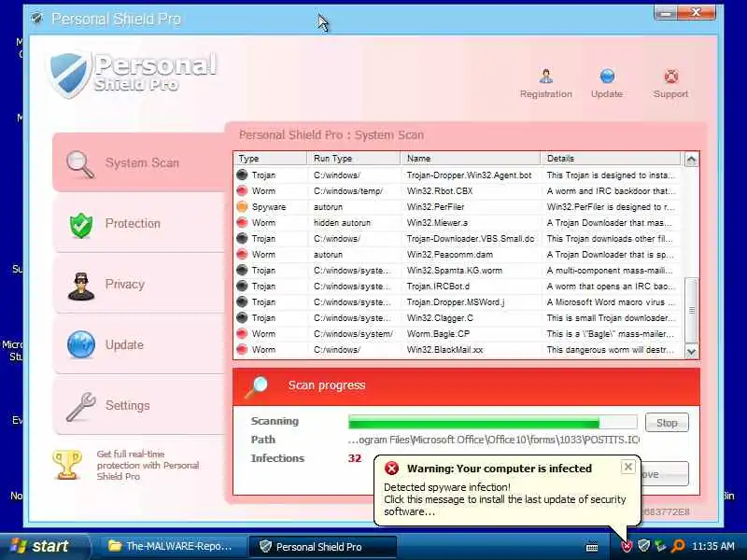The image size is (747, 560).
Task: Select the Trojan-Downloader.VBS.Small.dc entry
Action: 458,239
